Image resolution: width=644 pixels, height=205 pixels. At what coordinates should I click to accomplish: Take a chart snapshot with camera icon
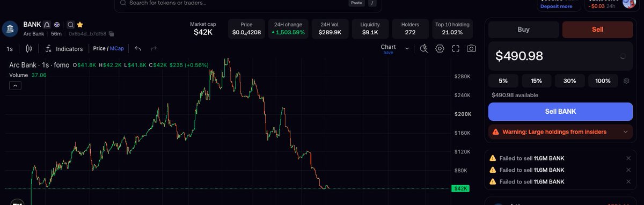click(x=471, y=48)
